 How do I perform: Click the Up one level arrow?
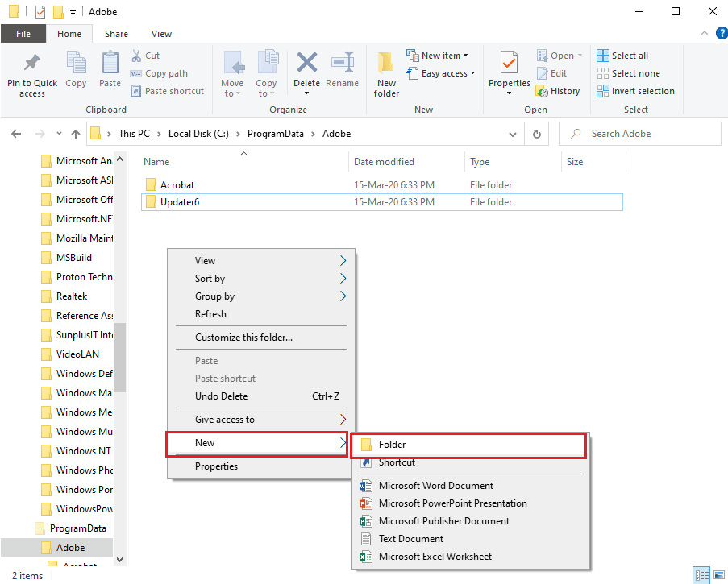(76, 134)
